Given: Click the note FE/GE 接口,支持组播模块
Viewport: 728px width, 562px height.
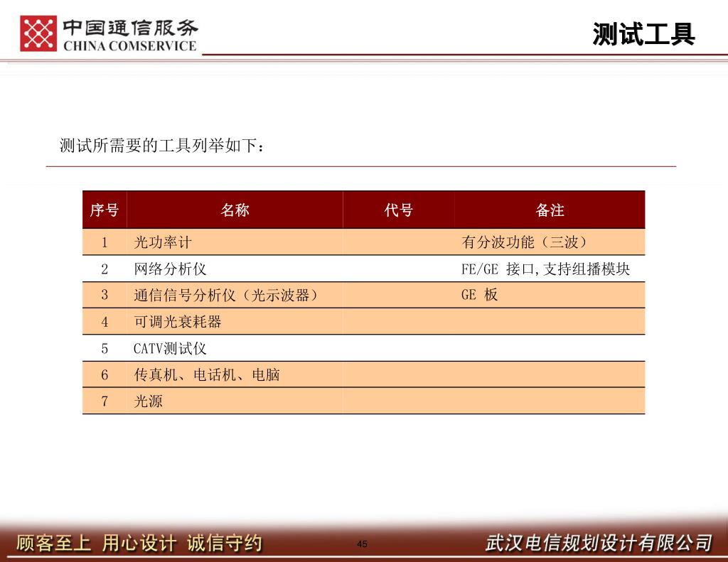Looking at the screenshot, I should click(545, 269).
